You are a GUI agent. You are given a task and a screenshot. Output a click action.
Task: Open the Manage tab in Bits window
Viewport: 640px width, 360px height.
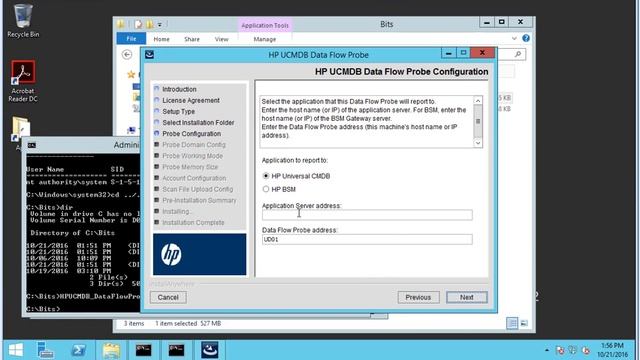click(x=264, y=39)
